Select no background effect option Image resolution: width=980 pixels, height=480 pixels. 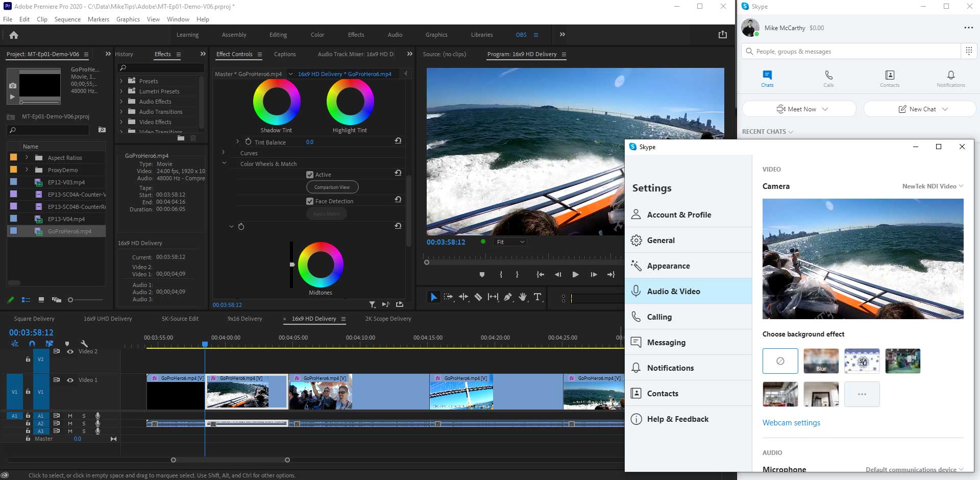pos(780,361)
